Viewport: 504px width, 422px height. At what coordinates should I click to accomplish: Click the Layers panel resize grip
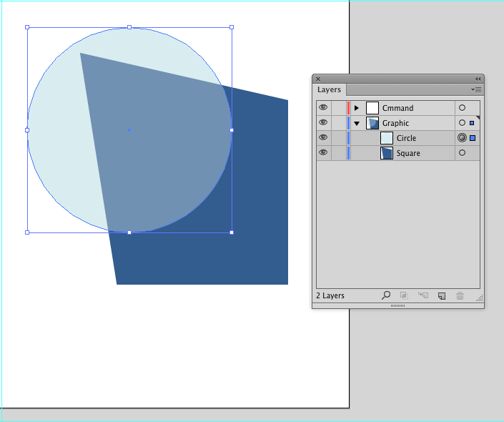click(479, 298)
